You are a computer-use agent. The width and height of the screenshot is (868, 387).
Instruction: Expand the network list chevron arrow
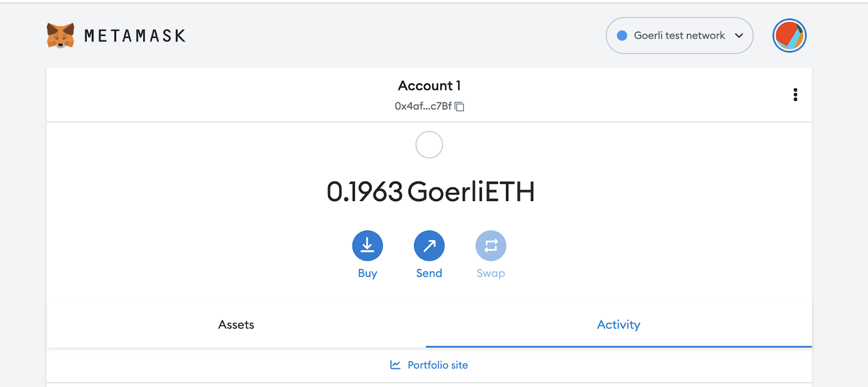click(x=739, y=36)
